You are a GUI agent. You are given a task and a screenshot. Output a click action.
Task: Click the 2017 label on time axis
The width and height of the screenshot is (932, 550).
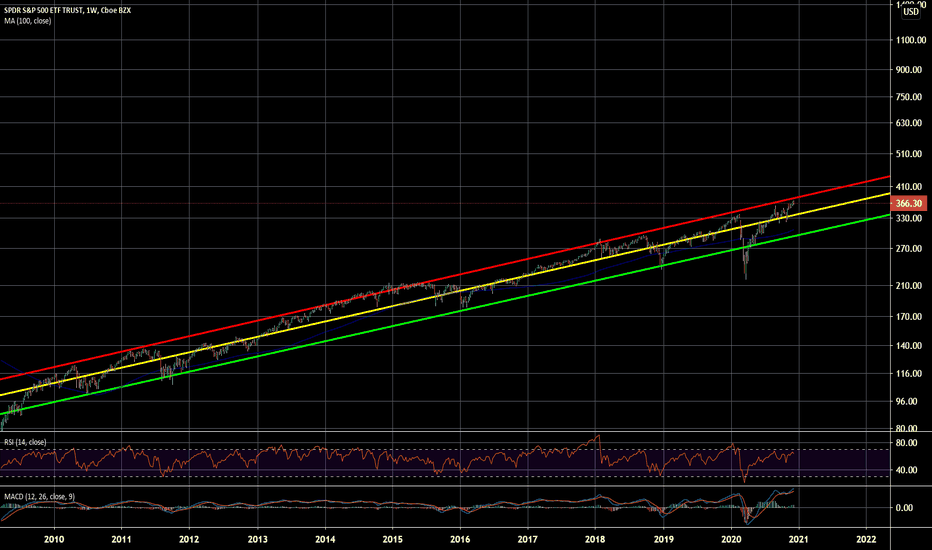coord(527,539)
